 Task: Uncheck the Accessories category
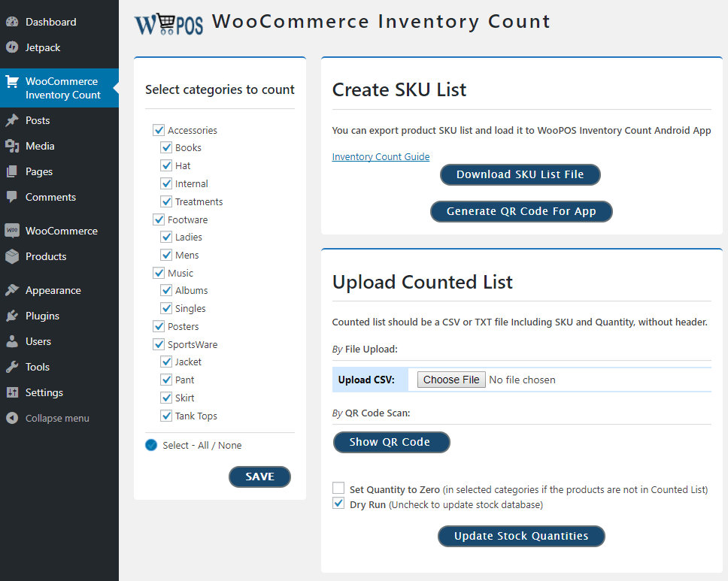coord(159,130)
